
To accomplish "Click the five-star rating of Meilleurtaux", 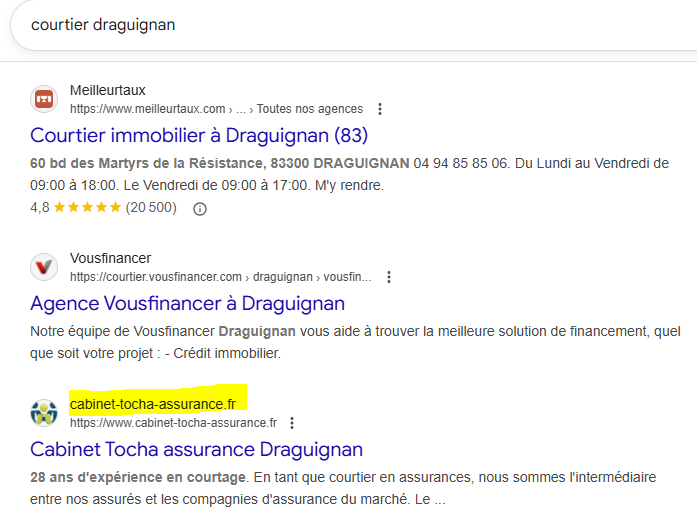I will coord(87,207).
